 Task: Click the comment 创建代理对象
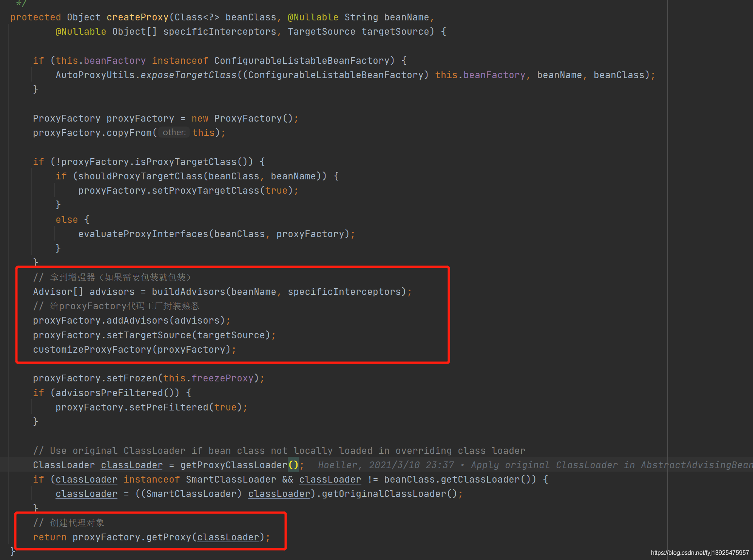[x=68, y=523]
